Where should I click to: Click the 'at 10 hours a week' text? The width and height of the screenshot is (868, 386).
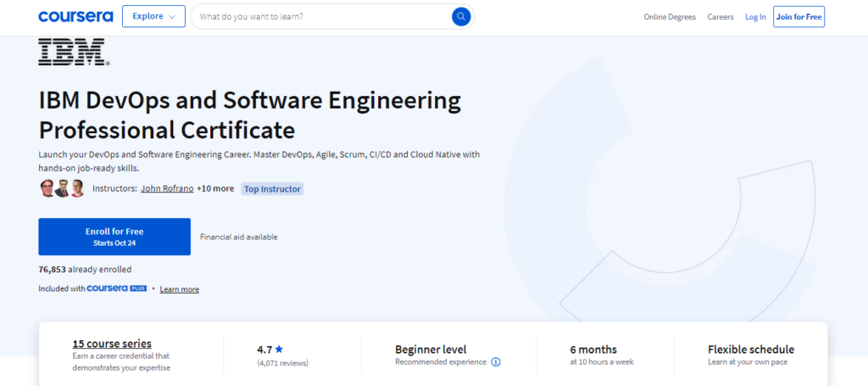pos(603,362)
